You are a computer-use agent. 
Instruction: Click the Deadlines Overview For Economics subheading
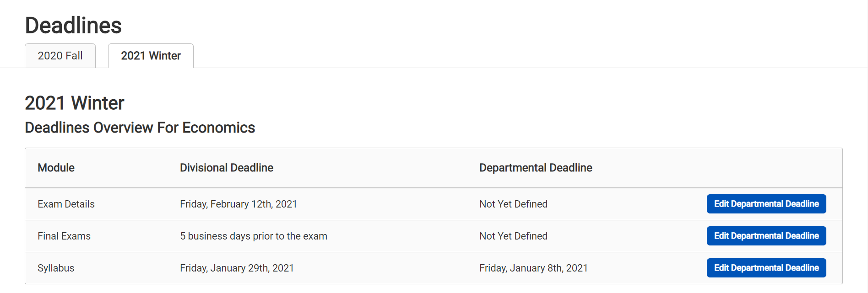tap(140, 128)
